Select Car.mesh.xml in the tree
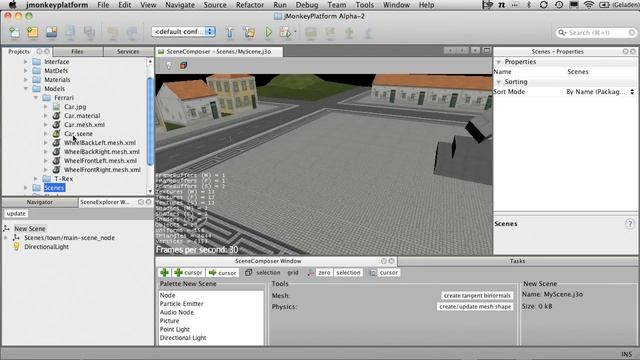640x360 pixels. 84,124
